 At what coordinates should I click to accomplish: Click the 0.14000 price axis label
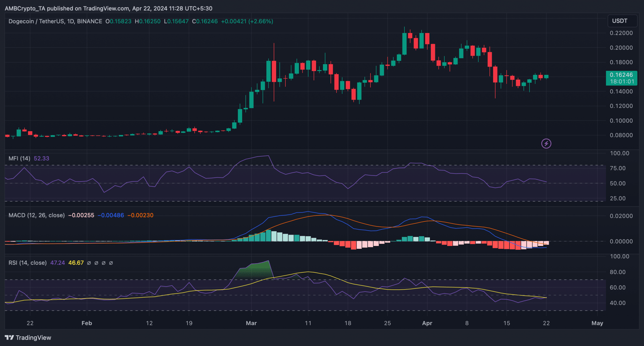click(x=621, y=92)
